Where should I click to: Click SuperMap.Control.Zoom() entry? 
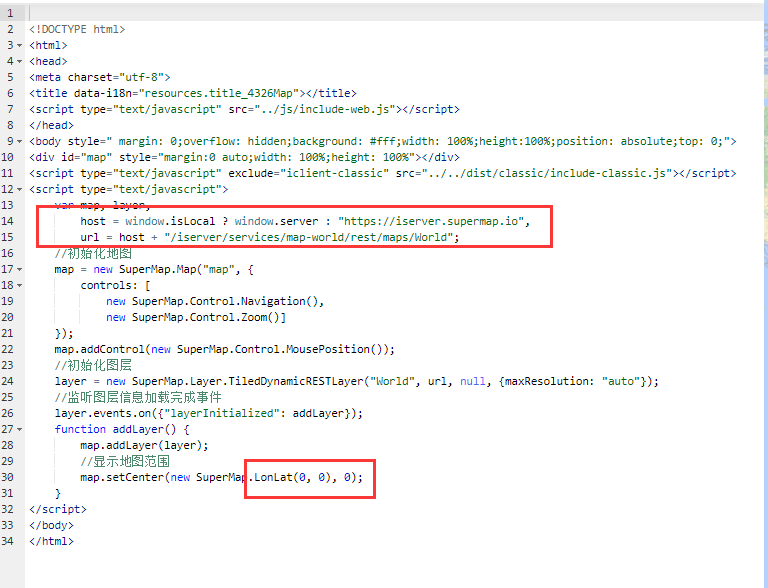coord(196,318)
